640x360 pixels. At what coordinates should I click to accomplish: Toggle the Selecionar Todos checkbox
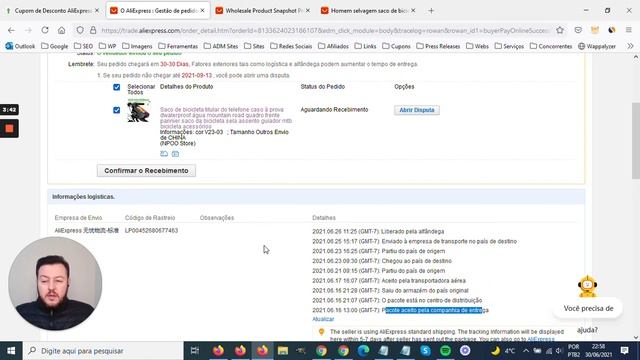(x=117, y=87)
